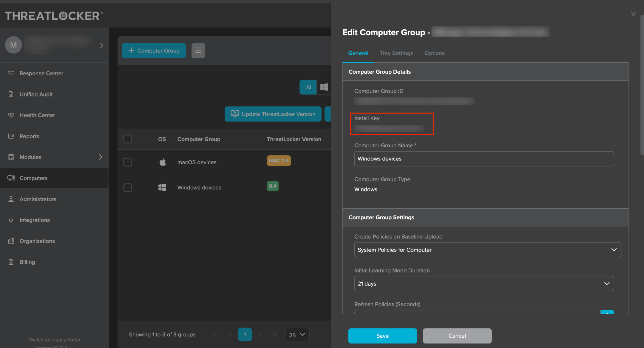Switch to the Options tab
Image resolution: width=644 pixels, height=348 pixels.
[x=434, y=53]
